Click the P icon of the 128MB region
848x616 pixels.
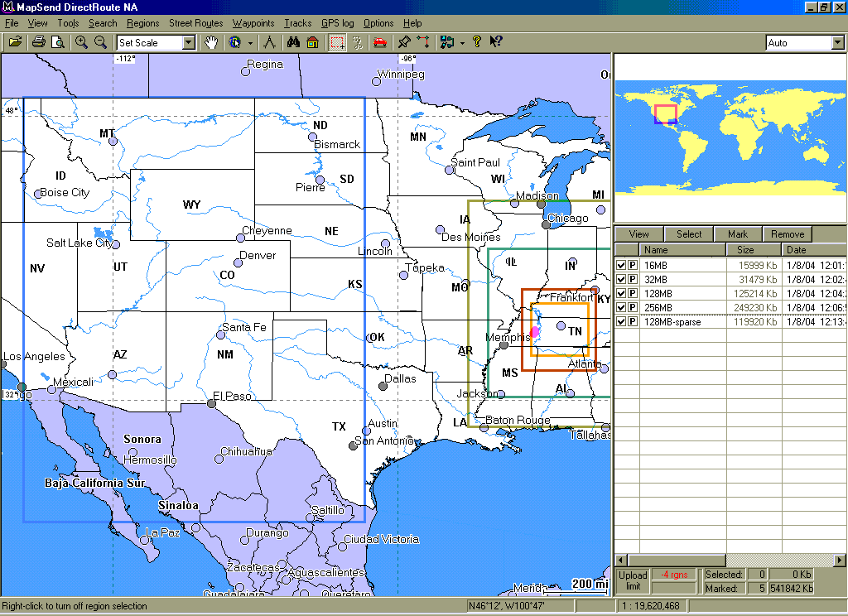[x=632, y=294]
